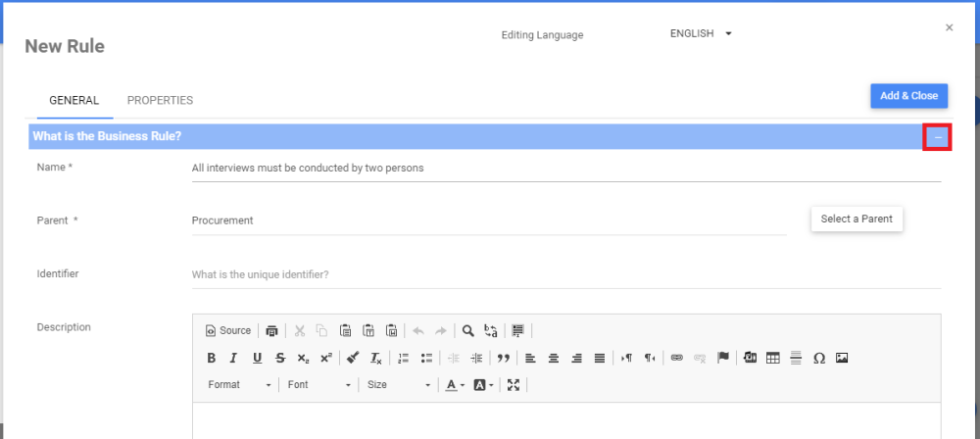Insert an image
Image resolution: width=980 pixels, height=439 pixels.
point(842,359)
